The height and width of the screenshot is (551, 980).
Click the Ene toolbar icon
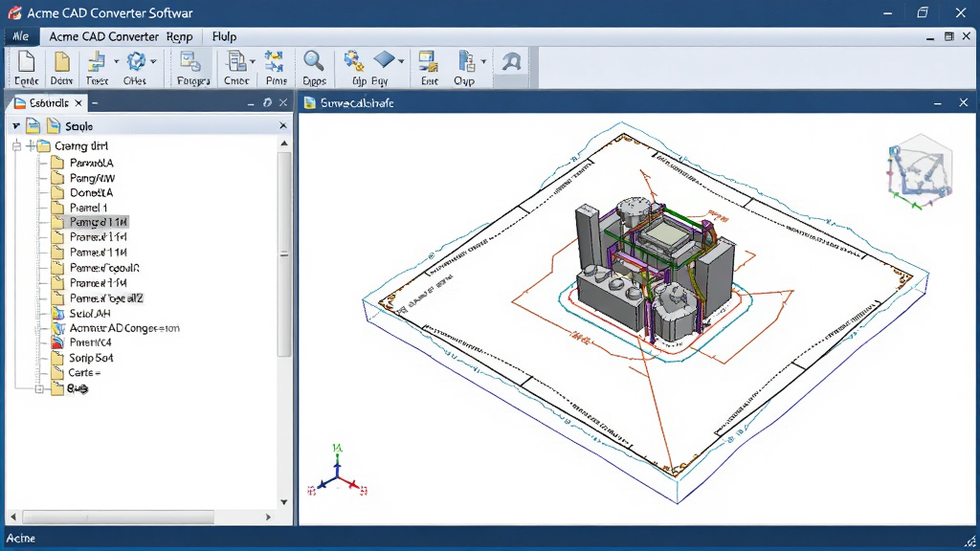[x=428, y=62]
